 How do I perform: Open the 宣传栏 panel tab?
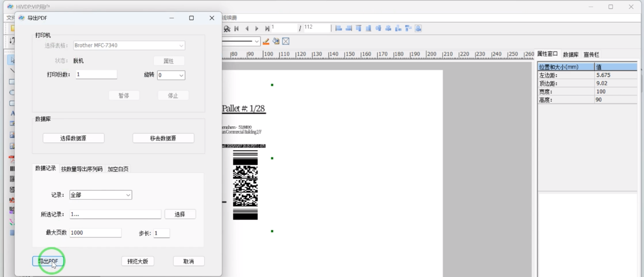(591, 55)
